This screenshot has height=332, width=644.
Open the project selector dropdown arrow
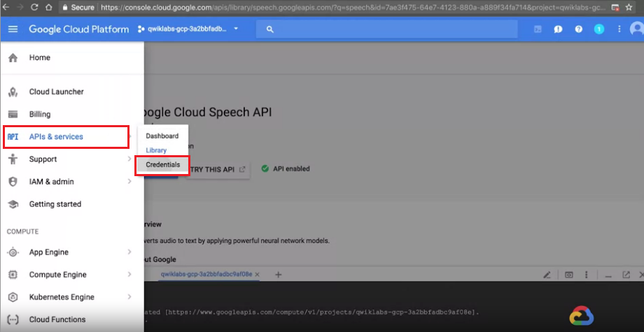[236, 29]
